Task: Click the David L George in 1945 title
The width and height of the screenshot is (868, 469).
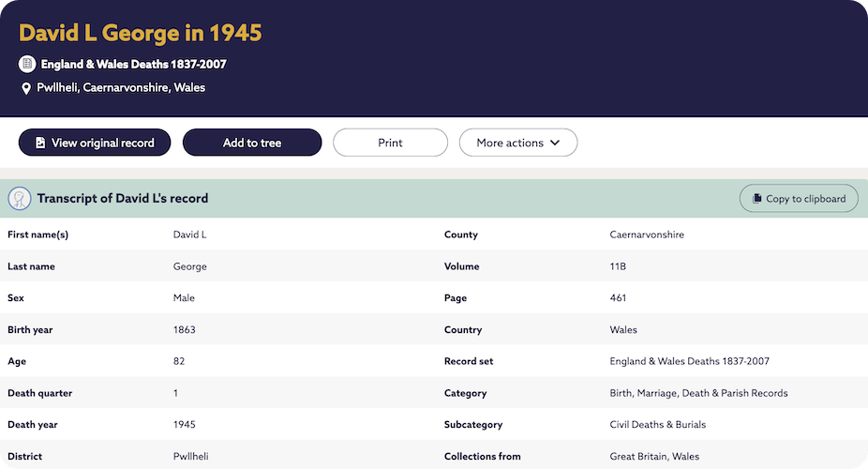Action: tap(141, 34)
